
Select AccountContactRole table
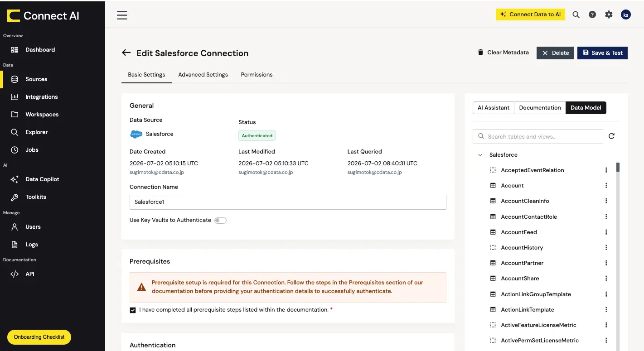pyautogui.click(x=529, y=217)
